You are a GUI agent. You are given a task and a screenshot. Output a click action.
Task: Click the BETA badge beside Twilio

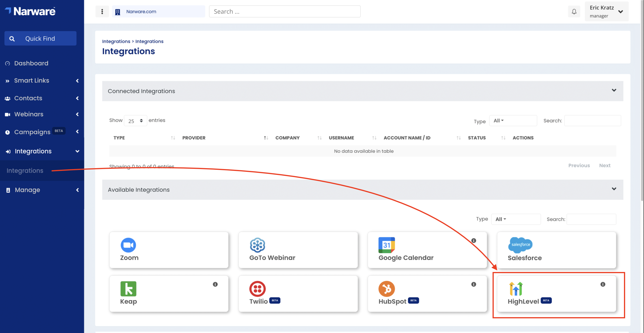[275, 301]
